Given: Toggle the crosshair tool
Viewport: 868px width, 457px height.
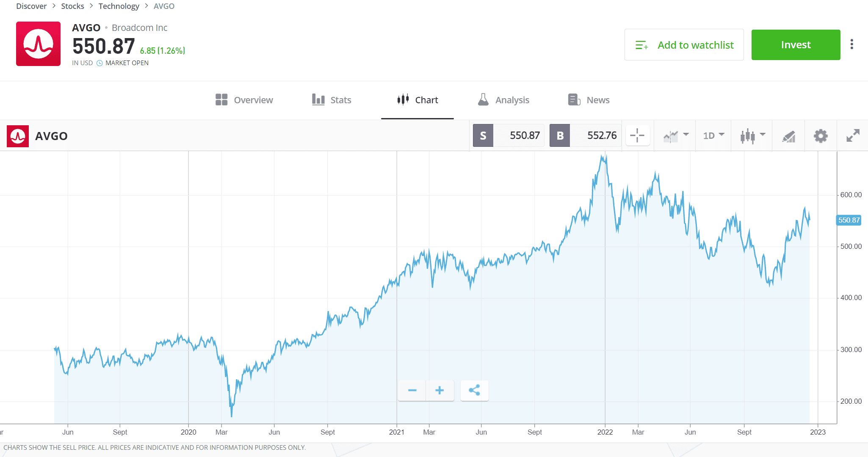Looking at the screenshot, I should tap(637, 136).
